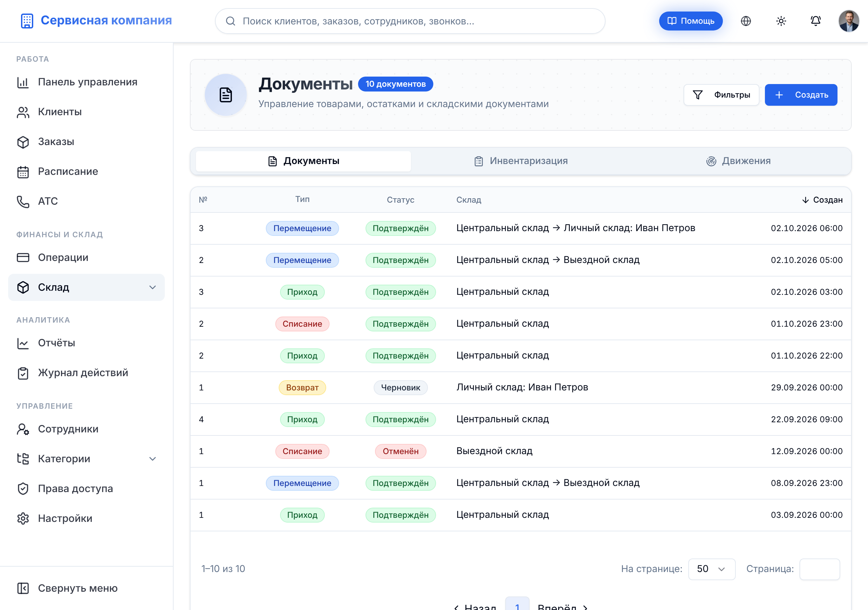The height and width of the screenshot is (610, 868).
Task: Click the 10 документов badge
Action: pos(395,84)
